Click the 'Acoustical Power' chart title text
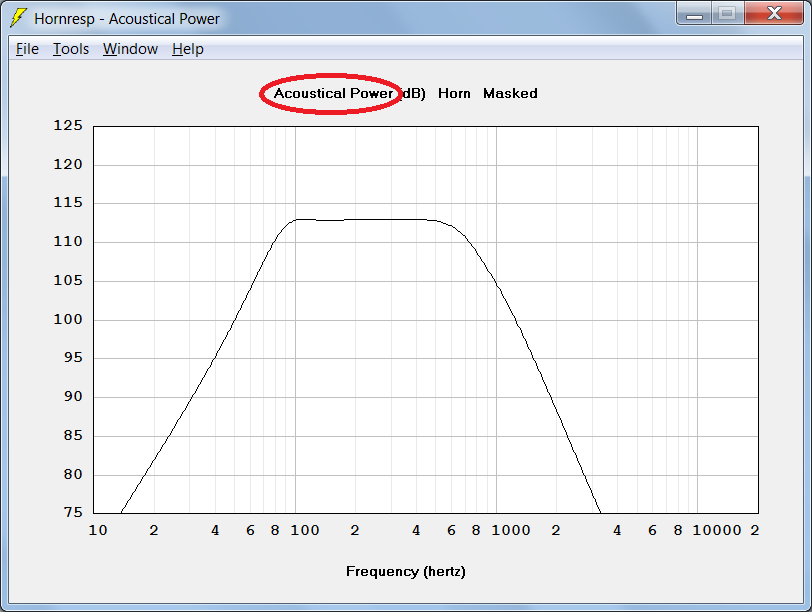The image size is (812, 612). point(333,94)
